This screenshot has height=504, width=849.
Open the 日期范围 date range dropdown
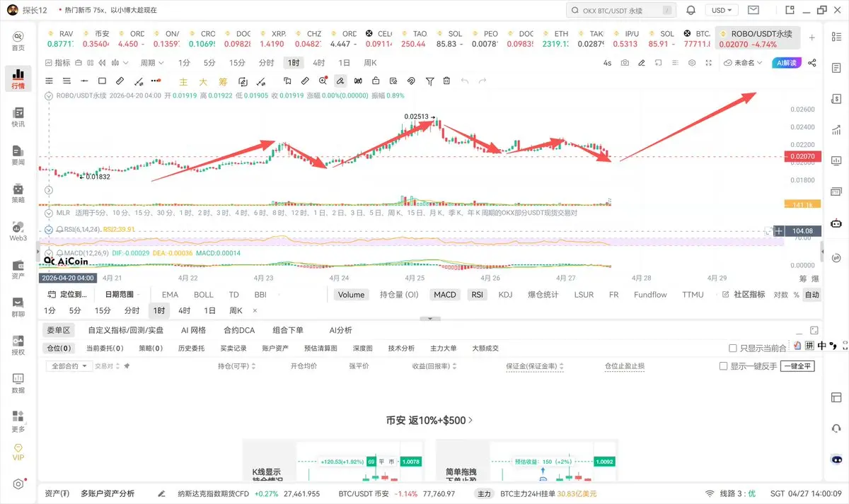123,295
